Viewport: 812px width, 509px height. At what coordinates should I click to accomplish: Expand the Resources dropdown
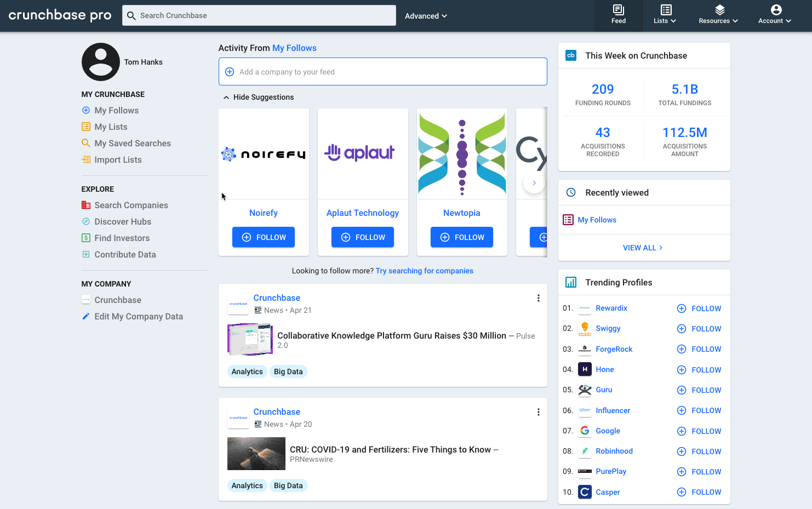point(718,15)
